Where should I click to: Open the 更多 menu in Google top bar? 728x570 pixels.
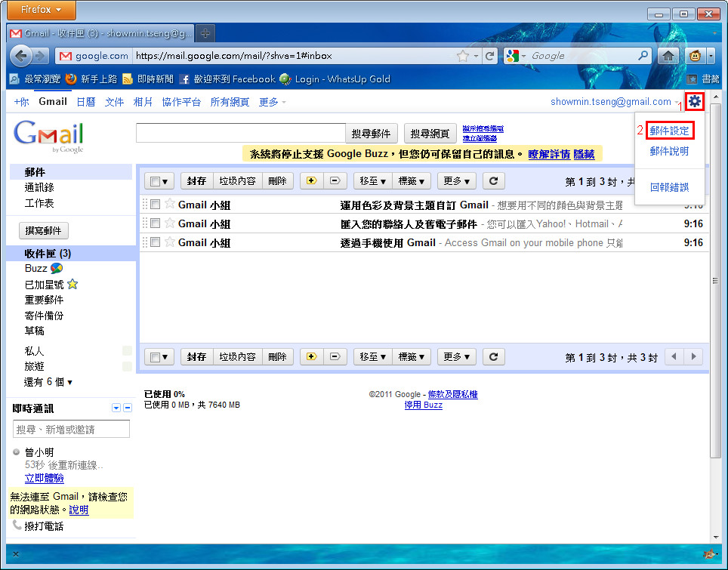(272, 102)
